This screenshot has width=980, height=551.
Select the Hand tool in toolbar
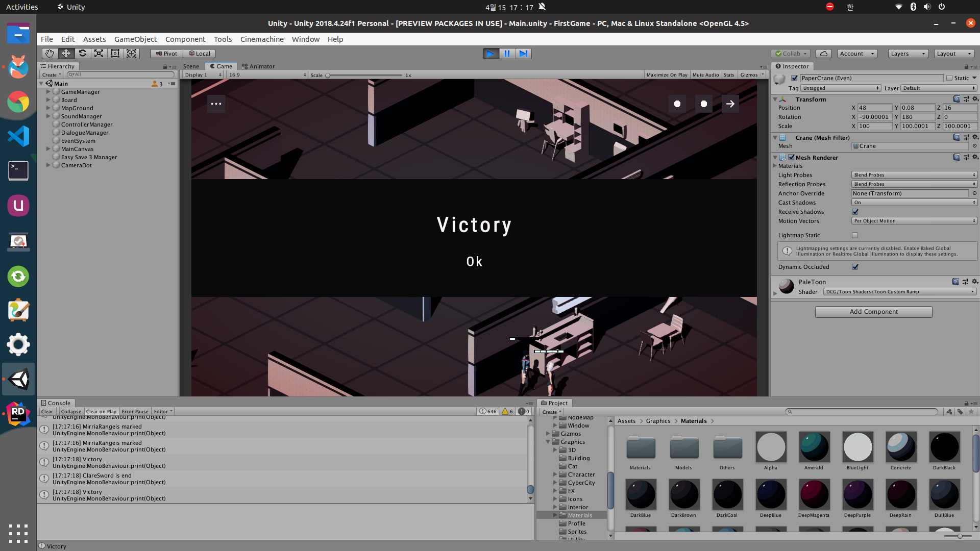coord(50,54)
